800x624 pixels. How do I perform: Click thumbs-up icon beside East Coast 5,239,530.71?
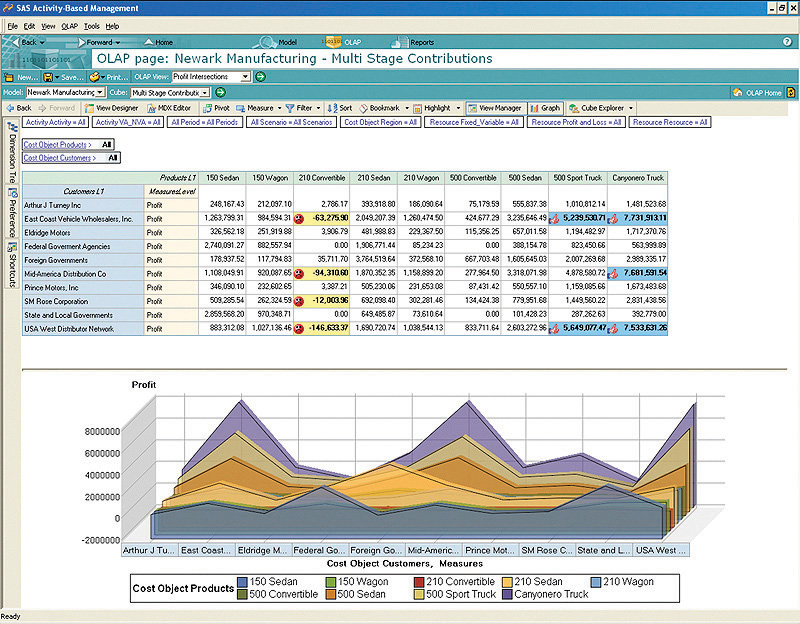click(554, 219)
